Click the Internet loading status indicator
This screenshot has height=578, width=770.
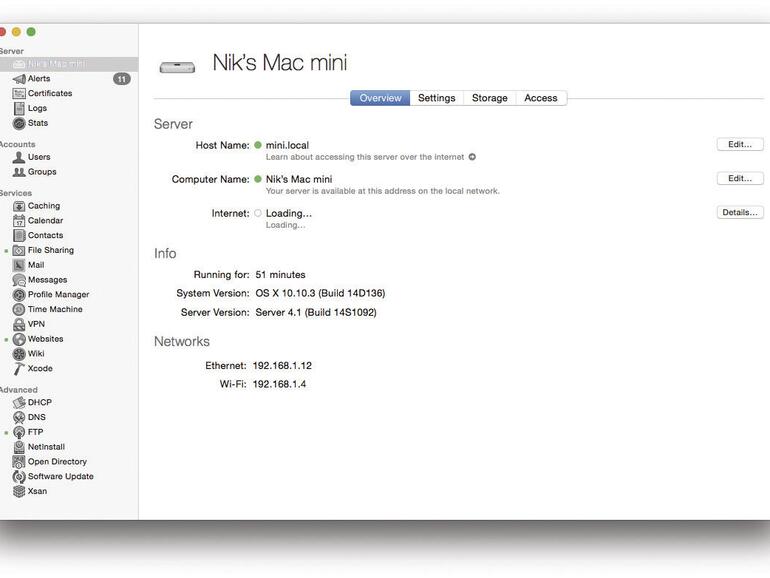click(x=258, y=213)
